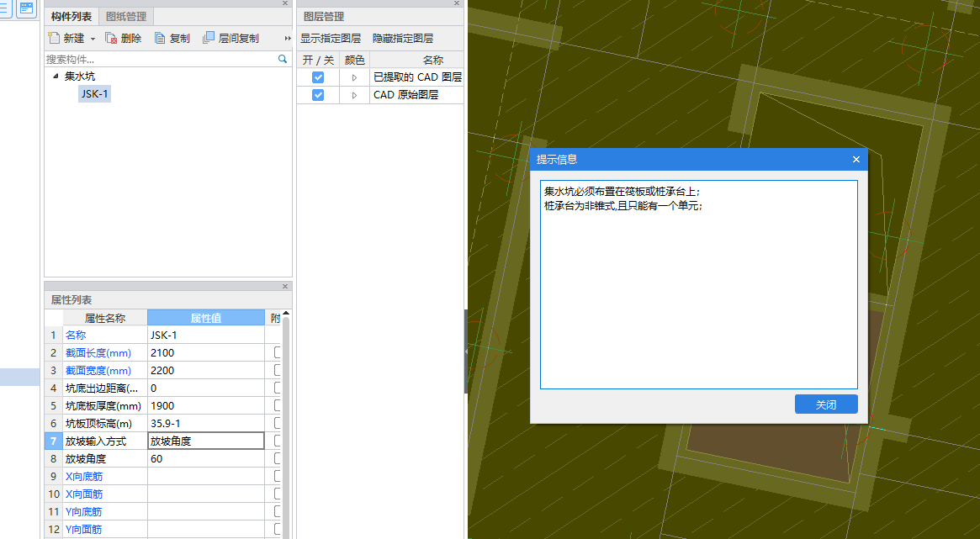Click the Y向面筋 property link
Screen dimensions: 980x539
[84, 529]
